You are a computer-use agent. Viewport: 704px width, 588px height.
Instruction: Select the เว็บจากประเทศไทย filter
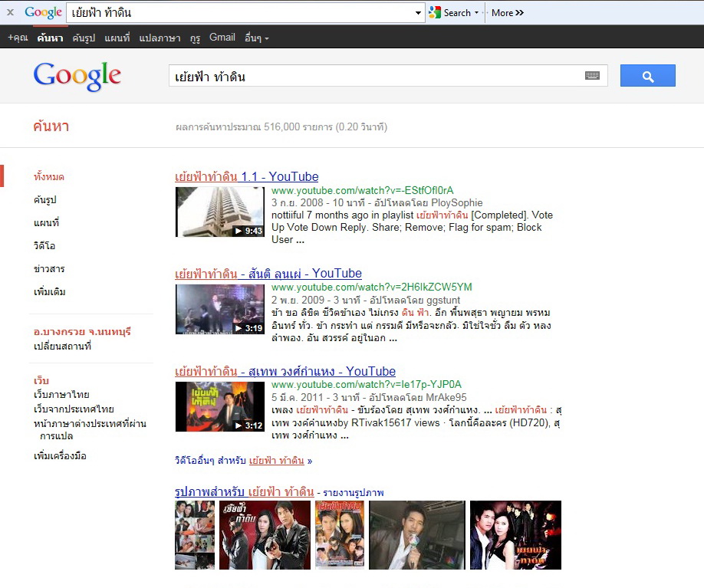pyautogui.click(x=74, y=409)
